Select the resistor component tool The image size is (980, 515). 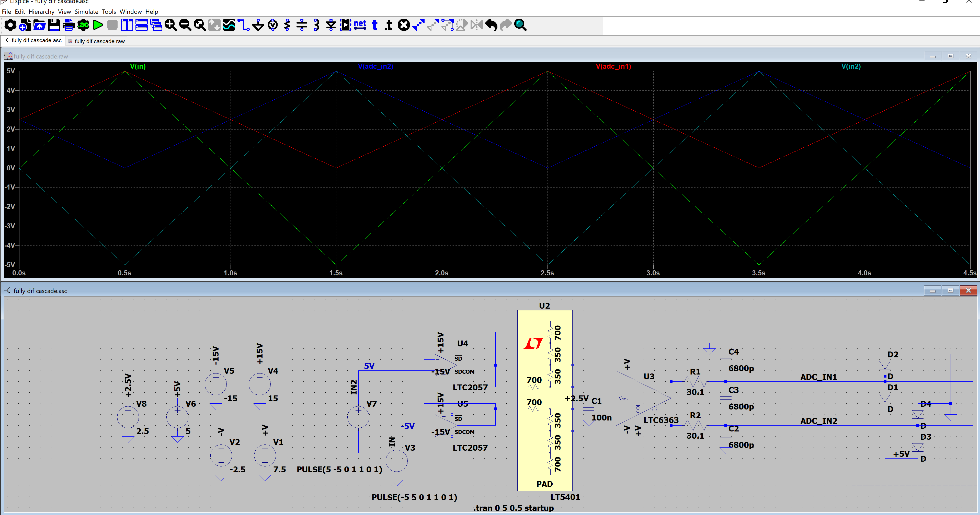[x=287, y=25]
